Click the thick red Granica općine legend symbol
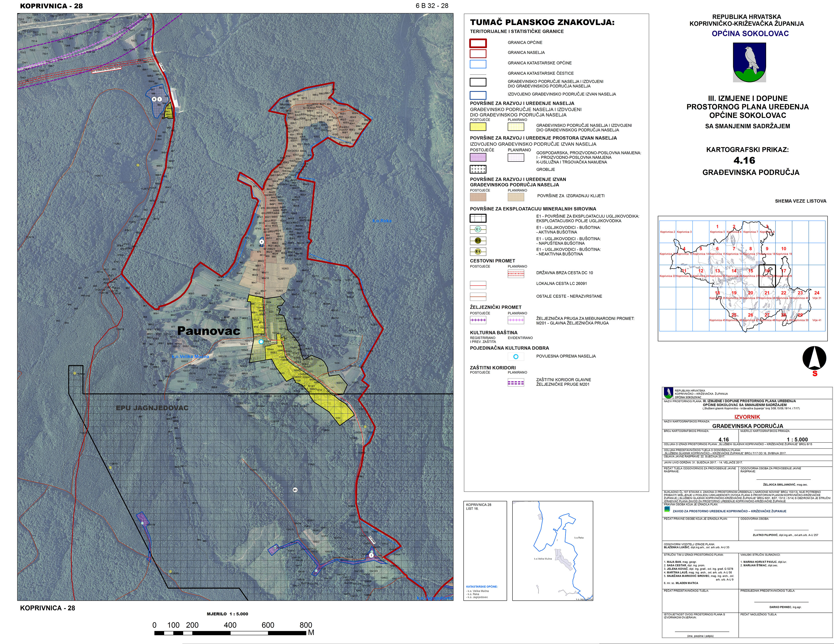 (478, 43)
